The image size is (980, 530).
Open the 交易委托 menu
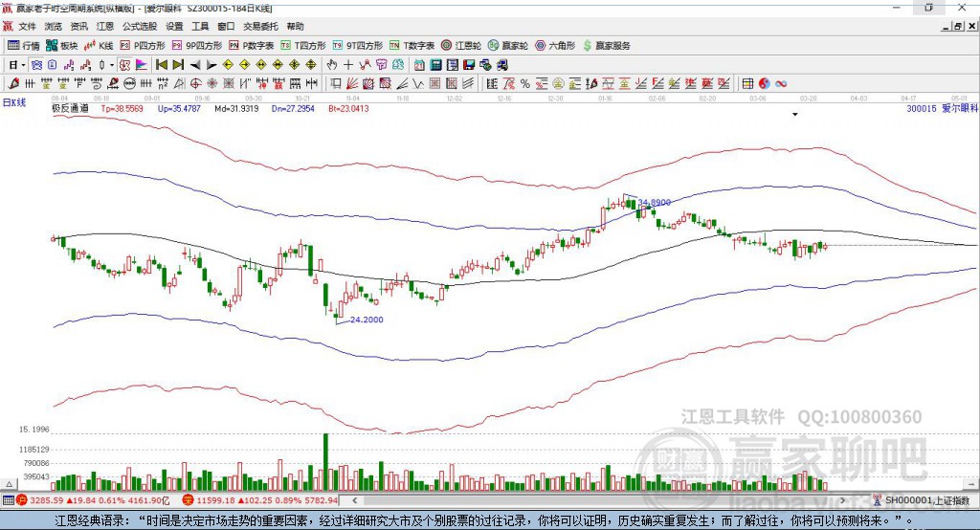(x=260, y=26)
